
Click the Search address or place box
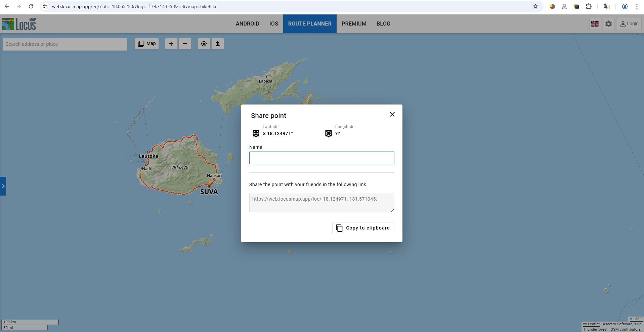(x=65, y=44)
